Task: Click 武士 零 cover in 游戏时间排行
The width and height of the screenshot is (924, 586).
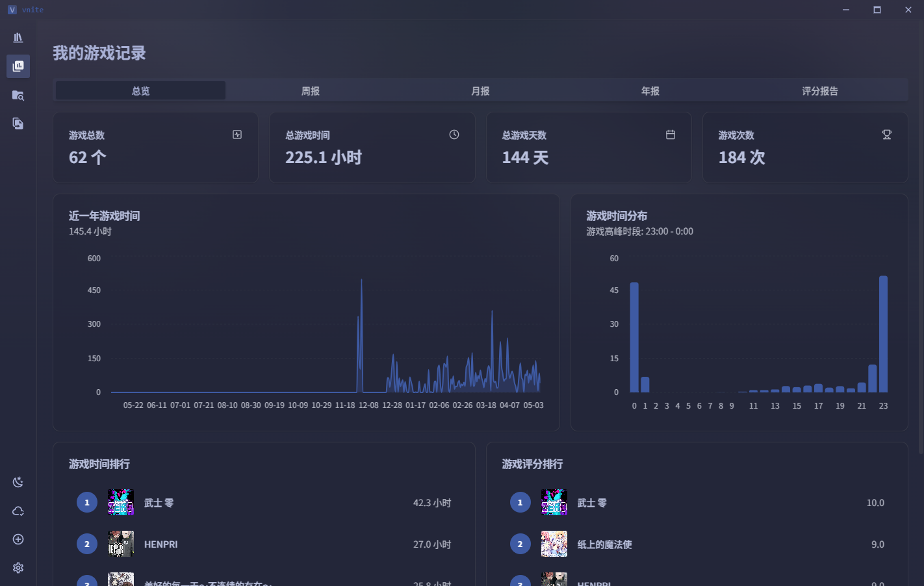Action: point(121,502)
